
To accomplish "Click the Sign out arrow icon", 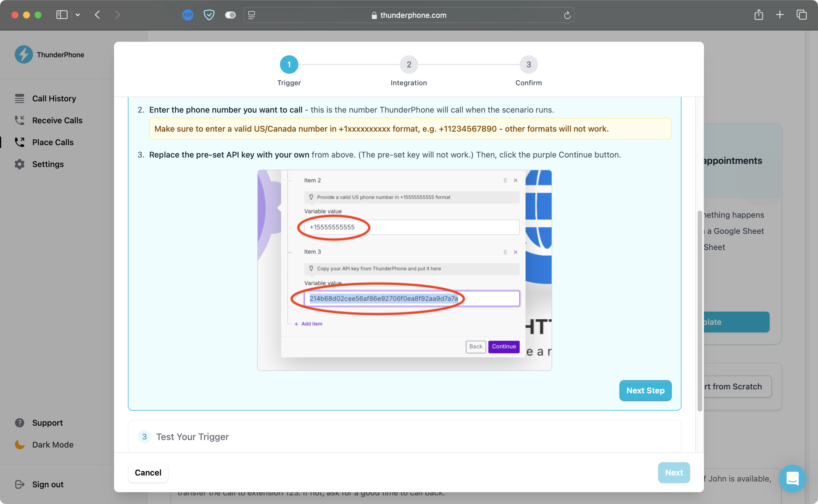I will click(20, 484).
